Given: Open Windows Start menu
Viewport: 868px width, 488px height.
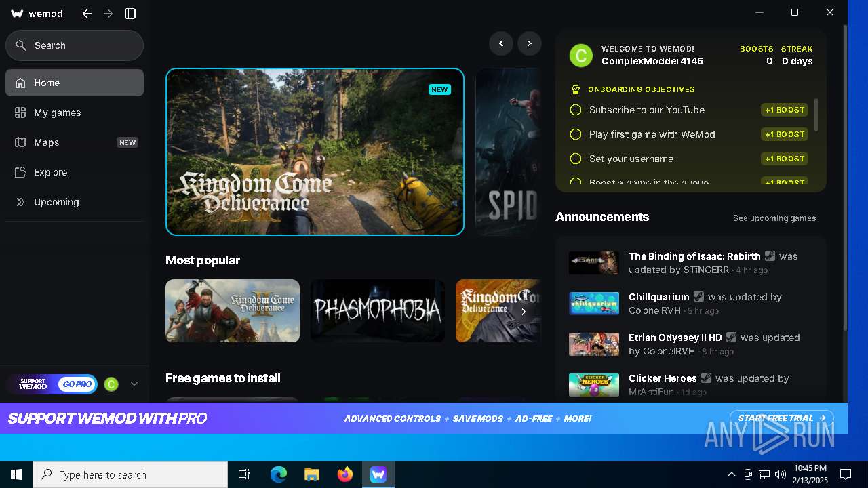Looking at the screenshot, I should point(16,474).
